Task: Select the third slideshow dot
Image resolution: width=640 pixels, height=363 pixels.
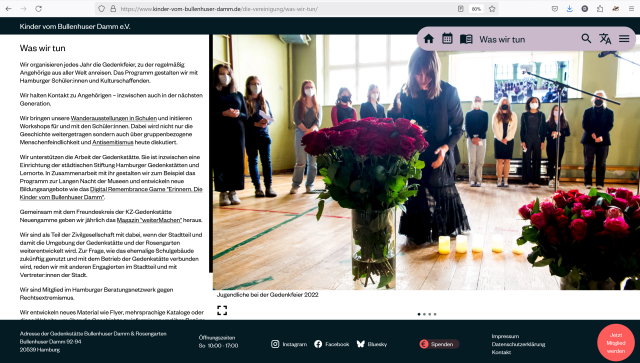Action: point(430,314)
